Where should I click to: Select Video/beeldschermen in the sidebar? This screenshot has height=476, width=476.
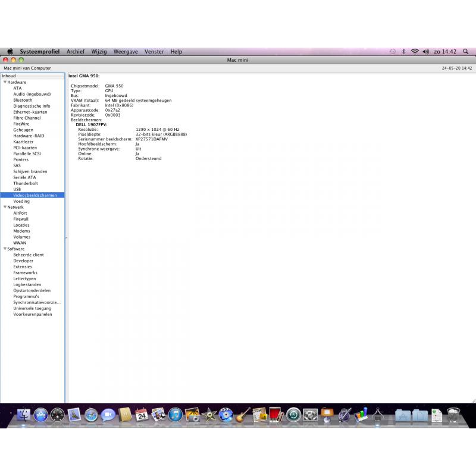click(32, 195)
